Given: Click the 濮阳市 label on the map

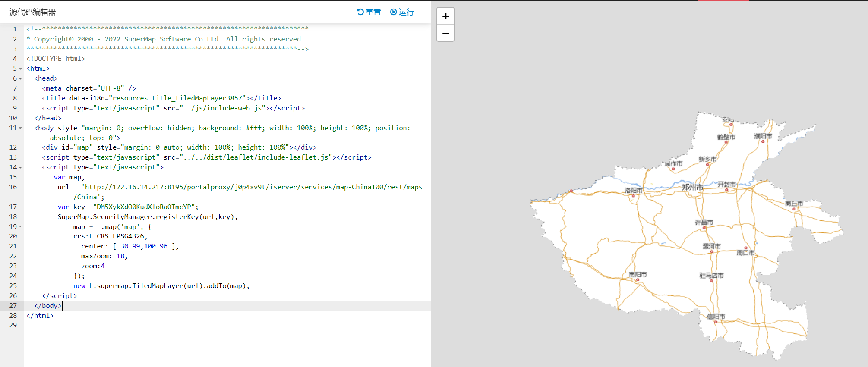Looking at the screenshot, I should (763, 136).
